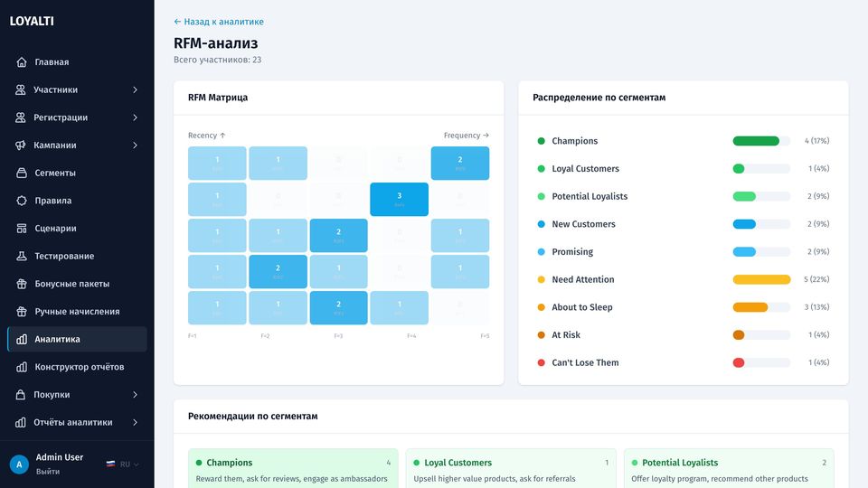Open the Potential Loyalists recommendation card
Viewport: 868px width, 488px height.
[729, 468]
